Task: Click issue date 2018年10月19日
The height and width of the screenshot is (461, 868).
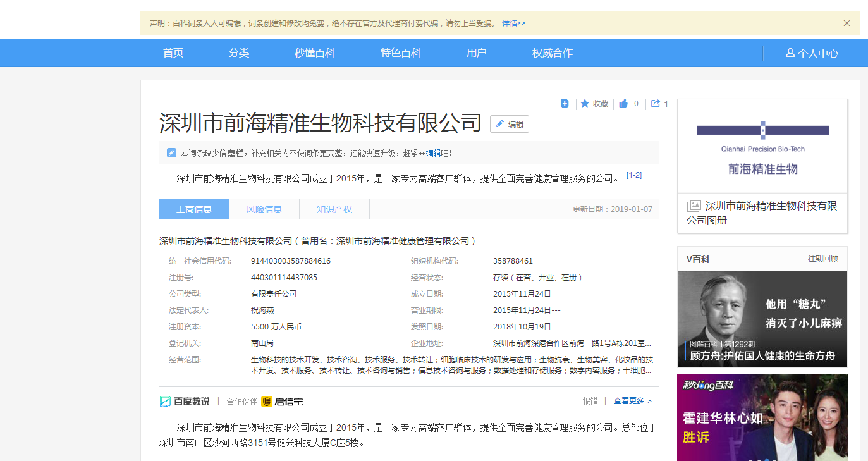Action: [x=522, y=327]
